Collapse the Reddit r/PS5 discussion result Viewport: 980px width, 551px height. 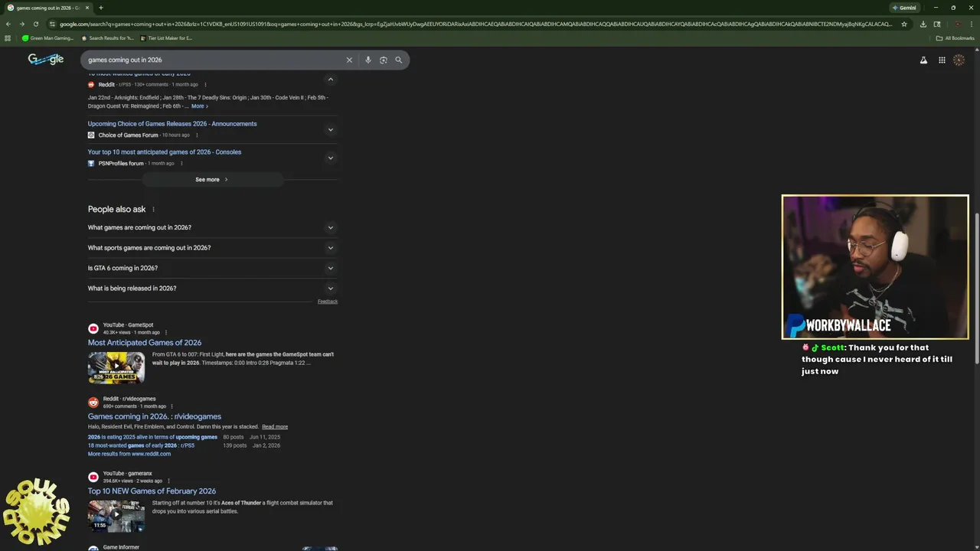(330, 80)
